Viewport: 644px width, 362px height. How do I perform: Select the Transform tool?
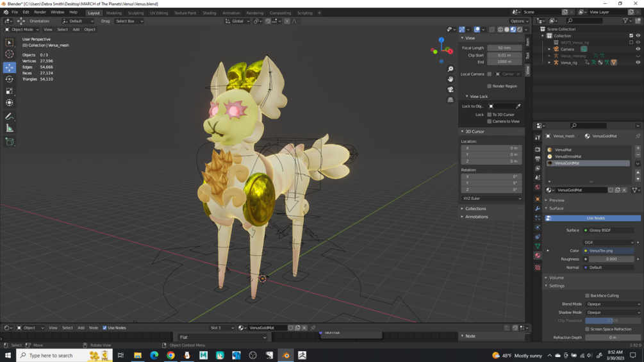coord(10,103)
